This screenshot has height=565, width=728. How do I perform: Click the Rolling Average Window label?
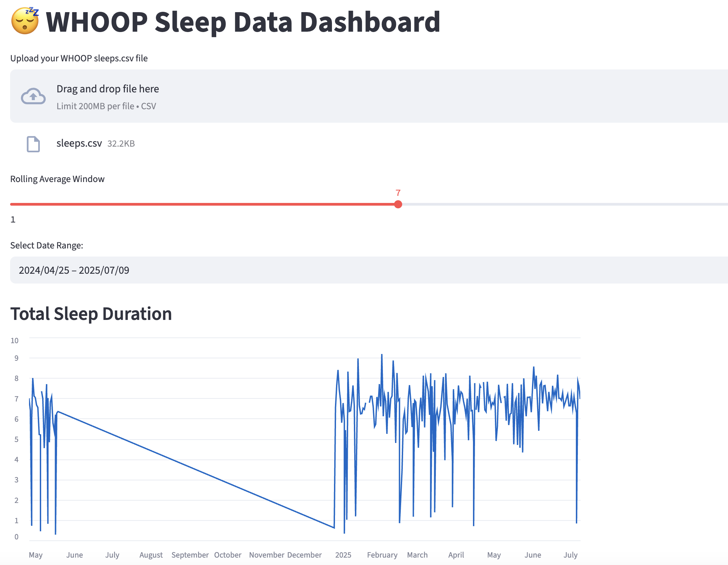point(57,179)
